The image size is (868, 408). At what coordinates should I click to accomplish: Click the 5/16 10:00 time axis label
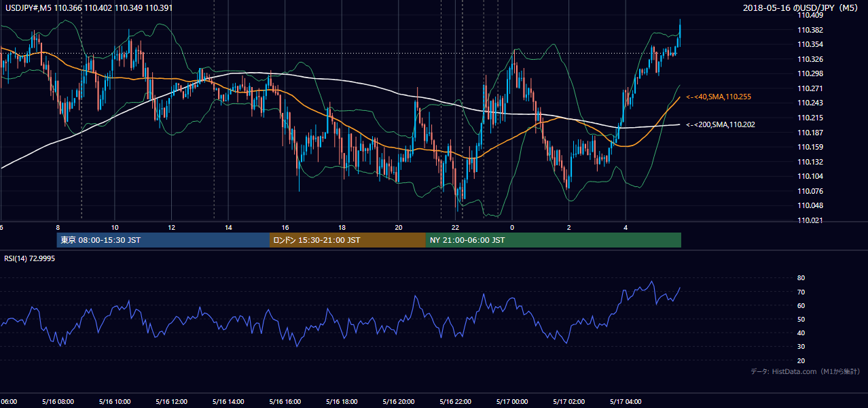[113, 402]
